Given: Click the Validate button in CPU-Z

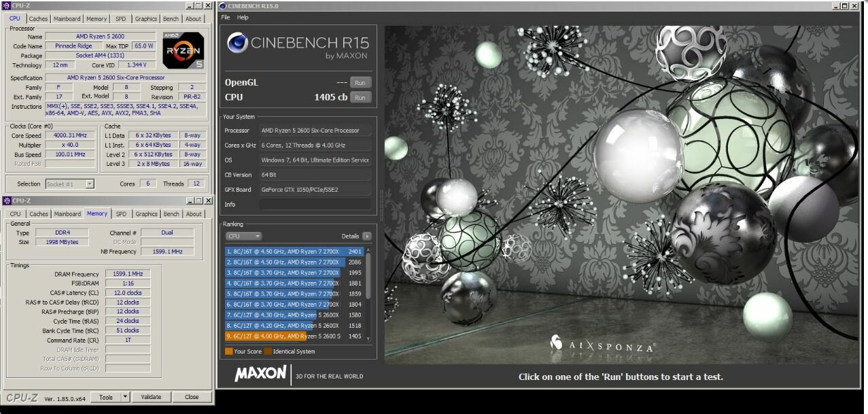Looking at the screenshot, I should (151, 397).
